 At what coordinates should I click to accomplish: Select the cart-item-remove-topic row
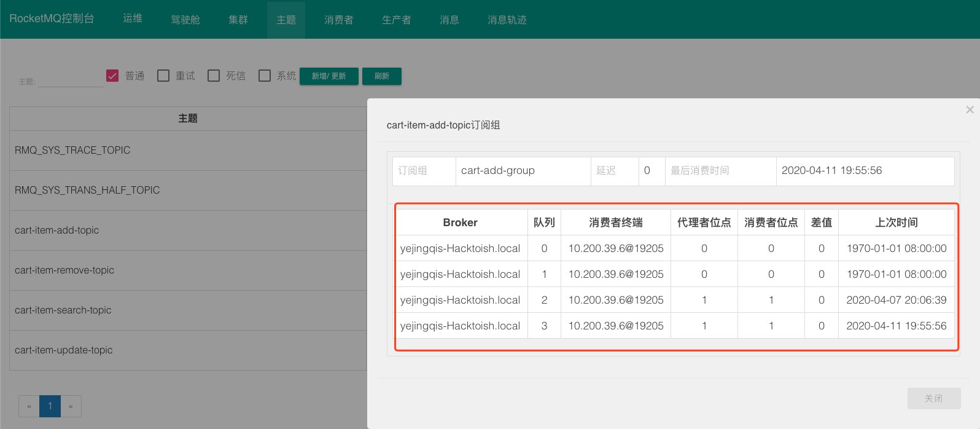188,270
